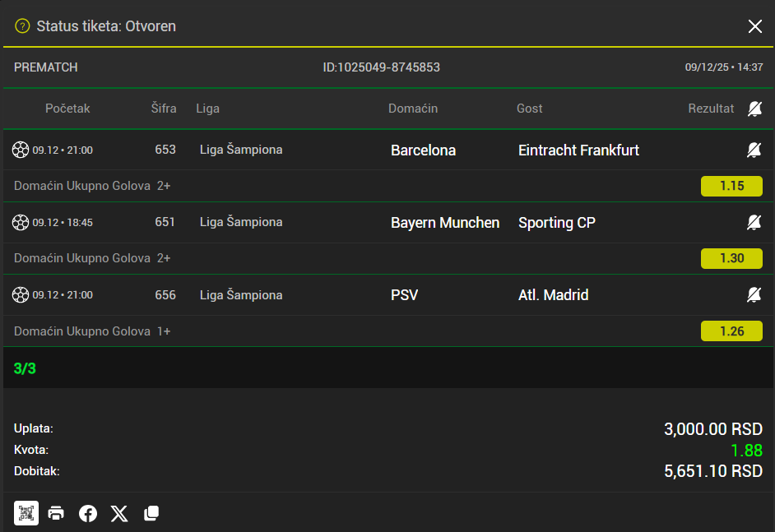Screen dimensions: 775x532
Task: Click the ticket status help icon
Action: (x=22, y=26)
